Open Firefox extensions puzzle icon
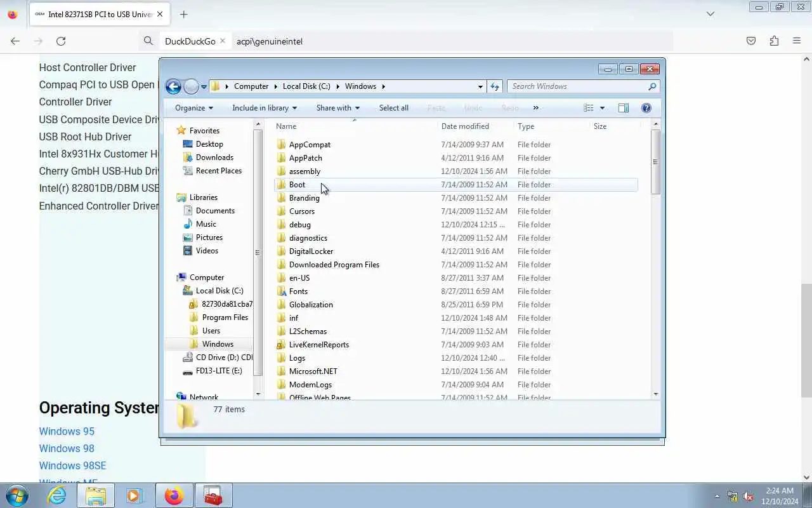 click(774, 41)
